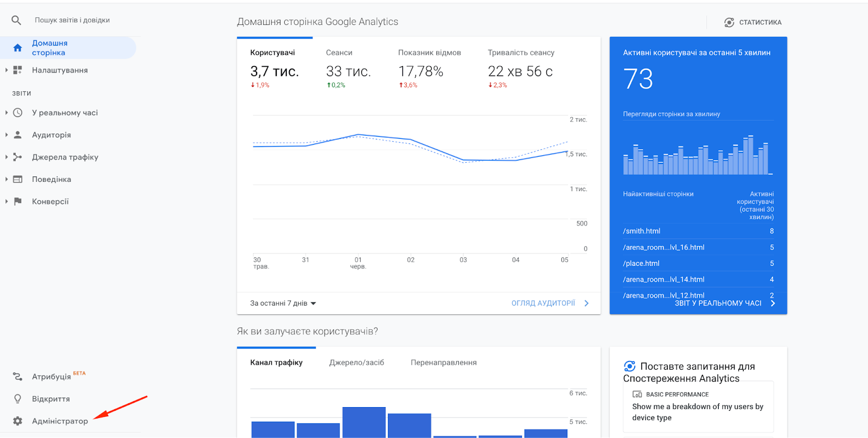
Task: Open the За останні 7 днів dropdown
Action: click(283, 303)
